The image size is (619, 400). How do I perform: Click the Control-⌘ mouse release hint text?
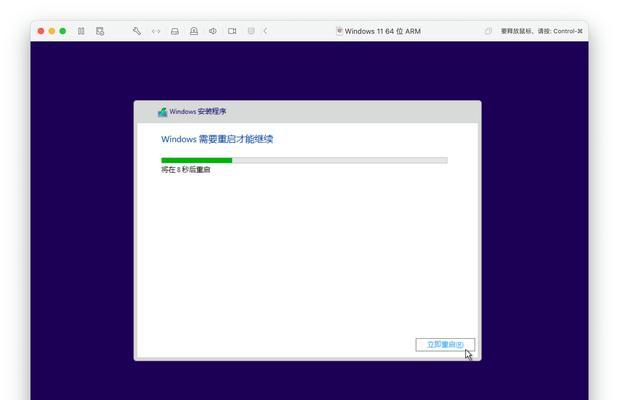click(542, 31)
